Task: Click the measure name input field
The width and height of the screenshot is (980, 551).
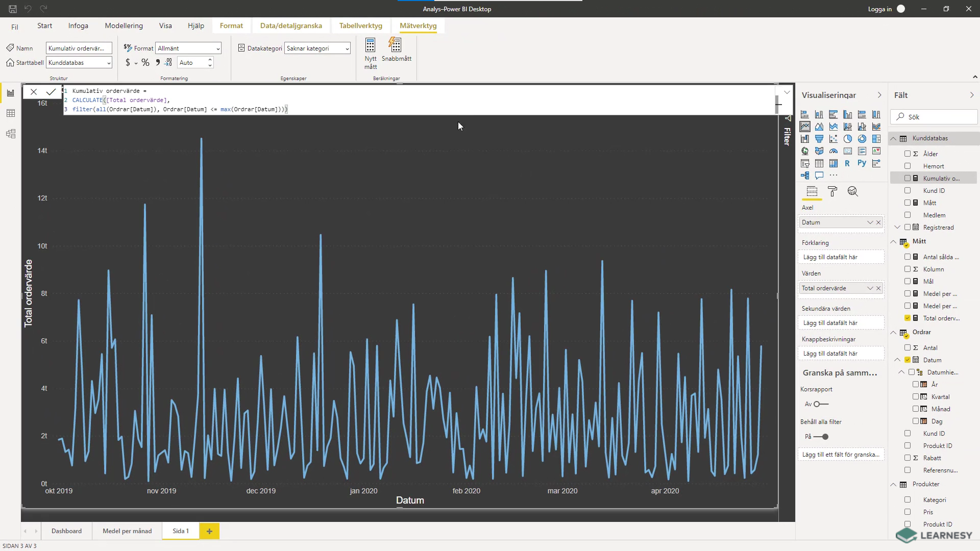Action: [x=79, y=48]
